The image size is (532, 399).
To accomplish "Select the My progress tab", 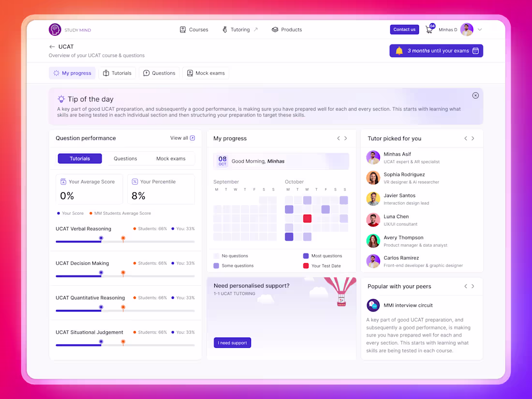I will pyautogui.click(x=72, y=73).
